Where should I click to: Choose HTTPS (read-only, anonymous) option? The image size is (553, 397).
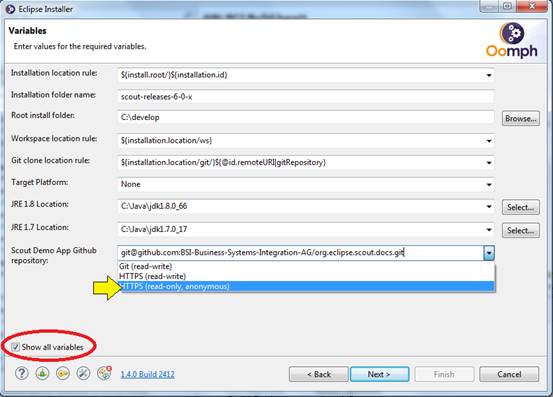pos(306,286)
